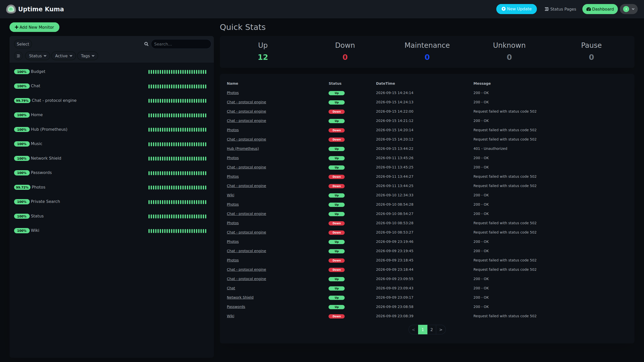Screen dimensions: 644x362
Task: Open the Photos monitor in sidebar
Action: pyautogui.click(x=111, y=187)
